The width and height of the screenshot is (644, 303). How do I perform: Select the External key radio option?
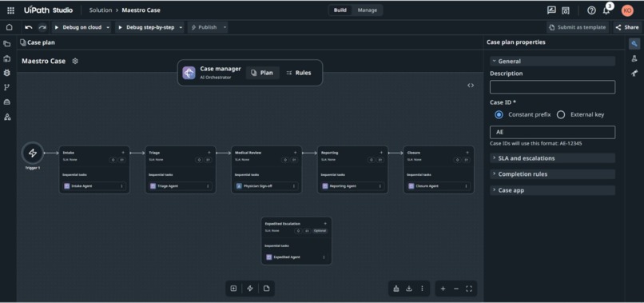click(561, 114)
